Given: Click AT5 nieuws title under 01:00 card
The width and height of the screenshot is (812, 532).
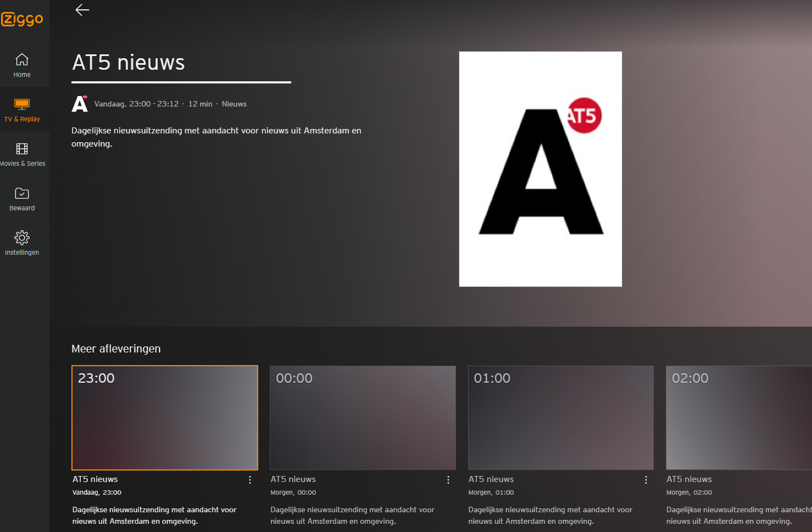Looking at the screenshot, I should (491, 479).
